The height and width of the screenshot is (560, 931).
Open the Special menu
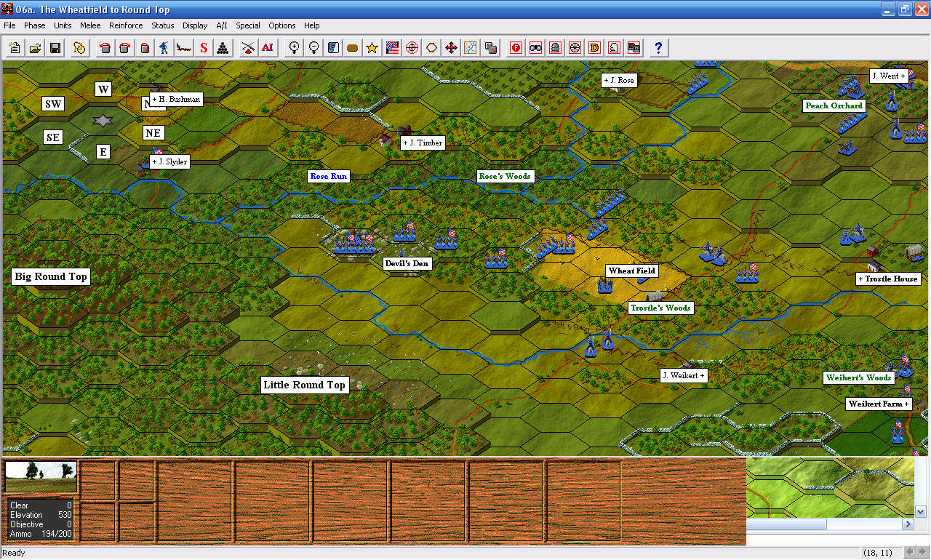click(x=248, y=25)
